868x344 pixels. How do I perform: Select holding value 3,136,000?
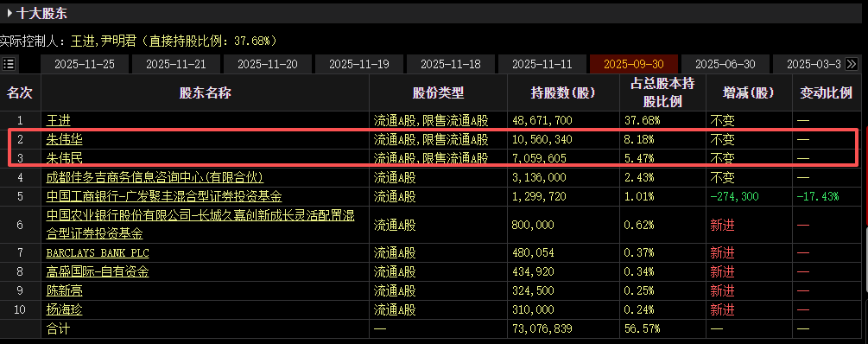(x=539, y=178)
